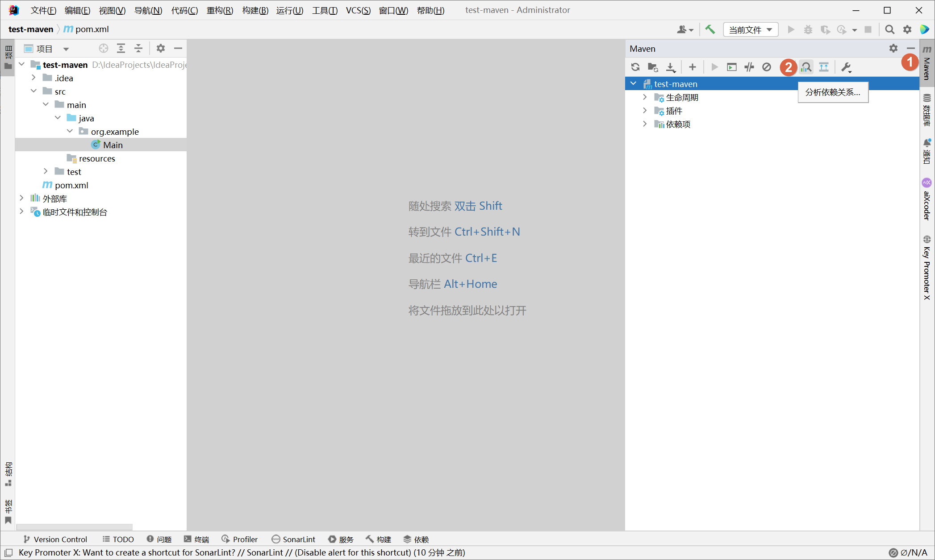Viewport: 935px width, 560px height.
Task: Toggle Maven offline mode
Action: (x=749, y=67)
